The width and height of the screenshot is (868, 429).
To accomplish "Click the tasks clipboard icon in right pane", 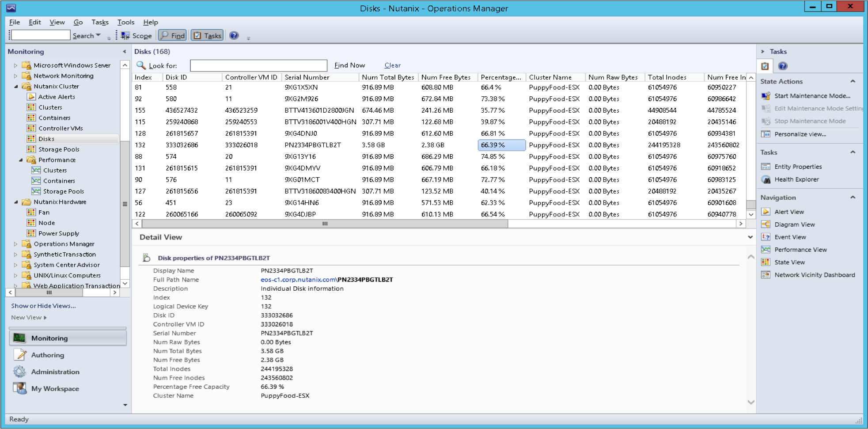I will pos(765,66).
